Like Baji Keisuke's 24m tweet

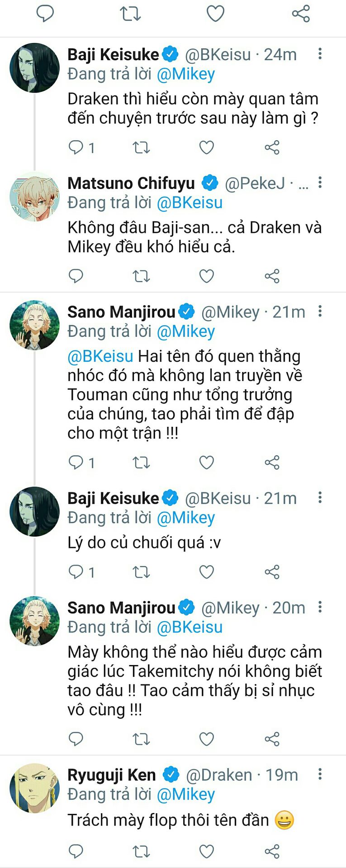pyautogui.click(x=206, y=147)
